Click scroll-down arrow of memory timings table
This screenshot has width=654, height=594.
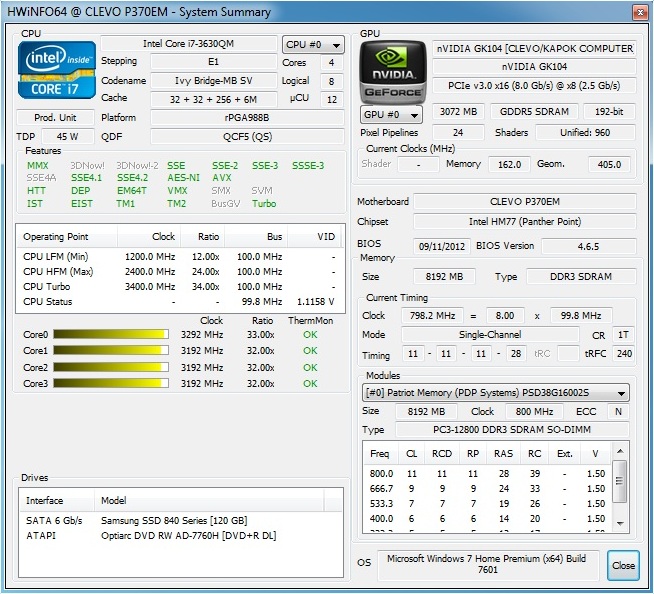click(620, 523)
